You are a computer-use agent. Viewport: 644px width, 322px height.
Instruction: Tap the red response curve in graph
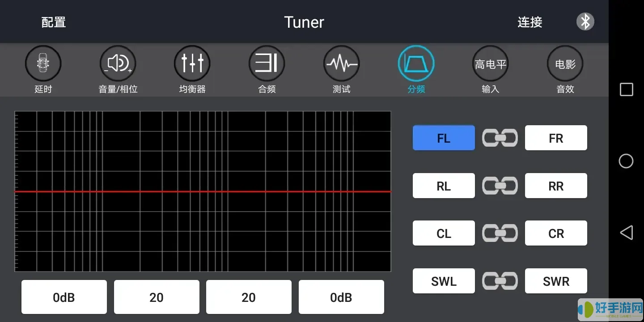pos(203,191)
